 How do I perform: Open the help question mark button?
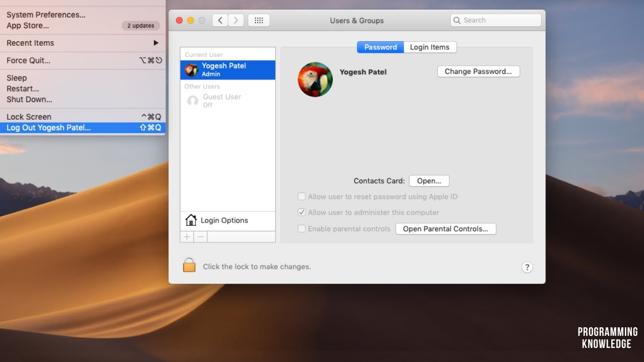tap(527, 267)
